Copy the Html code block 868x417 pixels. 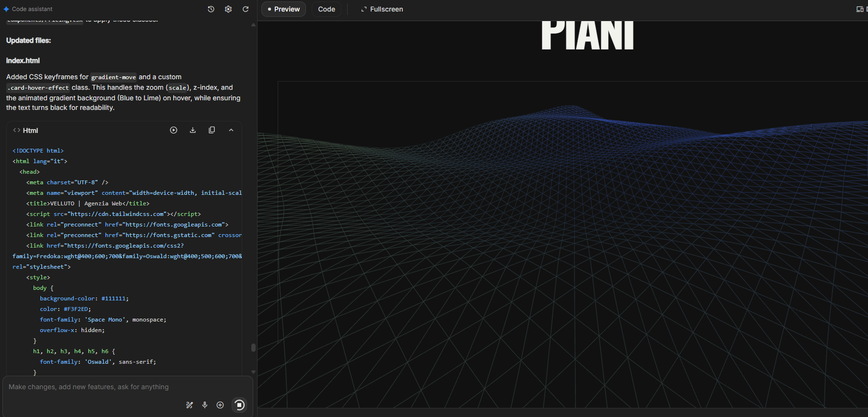(211, 130)
